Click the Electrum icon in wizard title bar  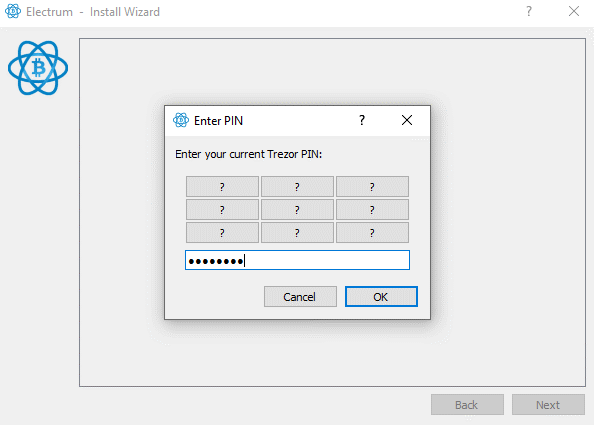[x=13, y=11]
